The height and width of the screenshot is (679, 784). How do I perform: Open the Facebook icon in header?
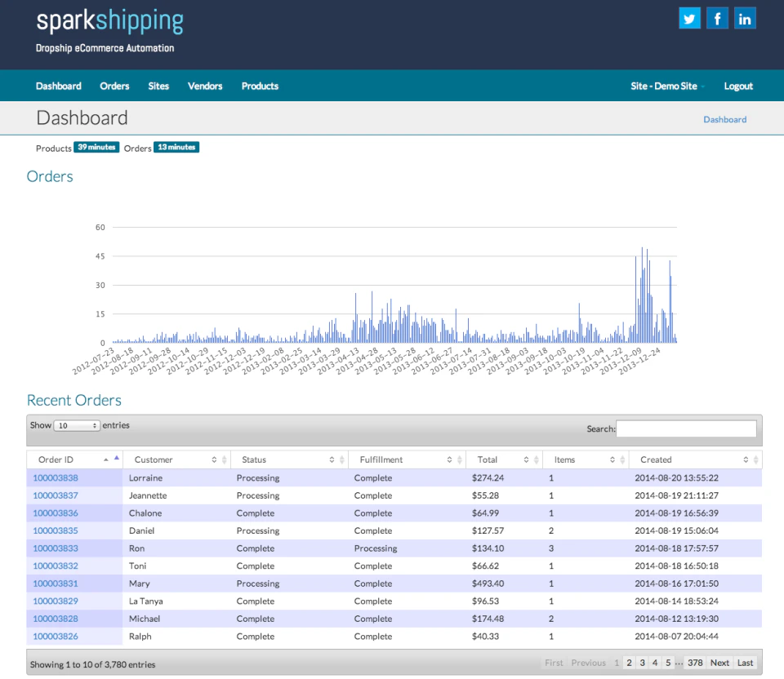tap(717, 18)
